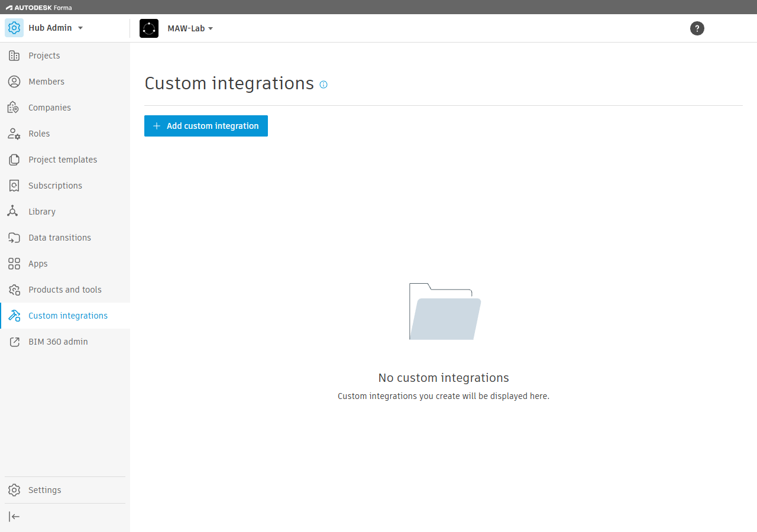
Task: Click the Projects building icon
Action: 14,56
